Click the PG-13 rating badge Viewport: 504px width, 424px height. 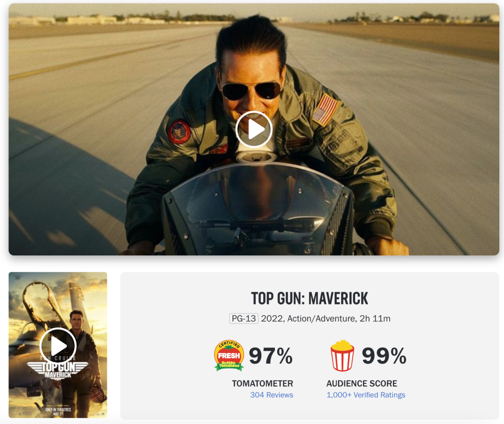tap(244, 318)
